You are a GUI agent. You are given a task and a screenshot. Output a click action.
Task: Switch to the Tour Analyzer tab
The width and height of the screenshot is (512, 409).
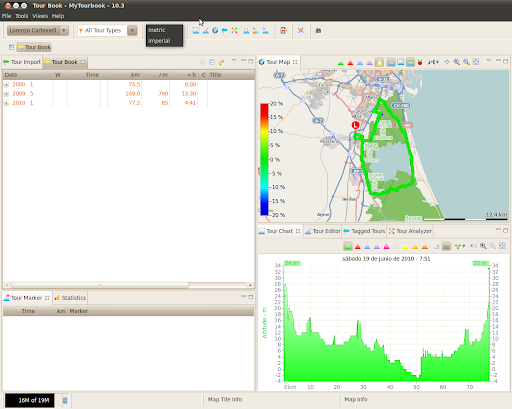410,231
